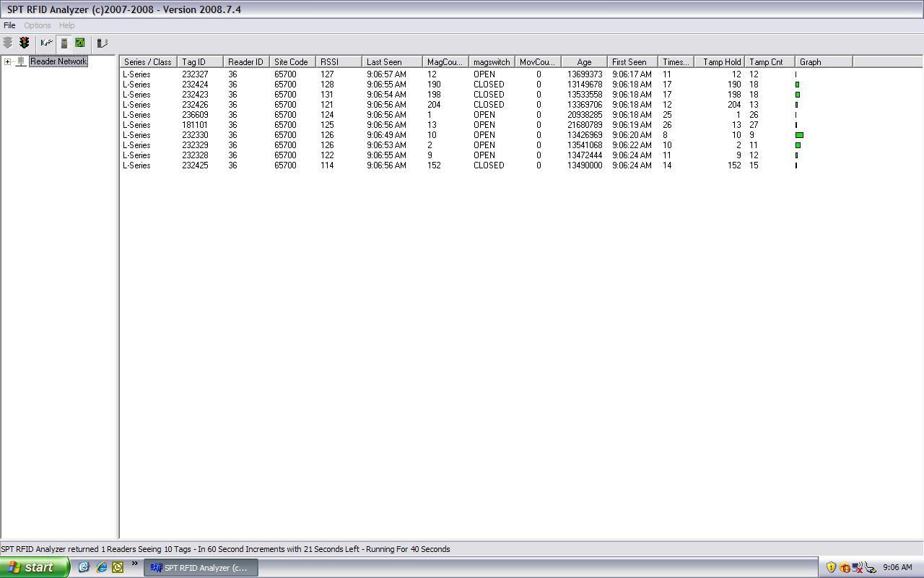Viewport: 924px width, 578px height.
Task: Click the Age value 13699373
Action: [585, 74]
